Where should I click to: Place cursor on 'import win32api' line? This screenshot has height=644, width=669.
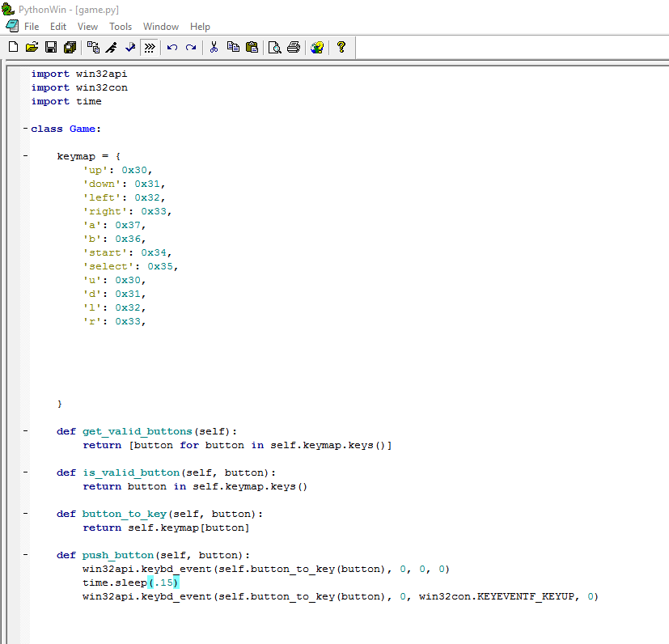pos(79,74)
